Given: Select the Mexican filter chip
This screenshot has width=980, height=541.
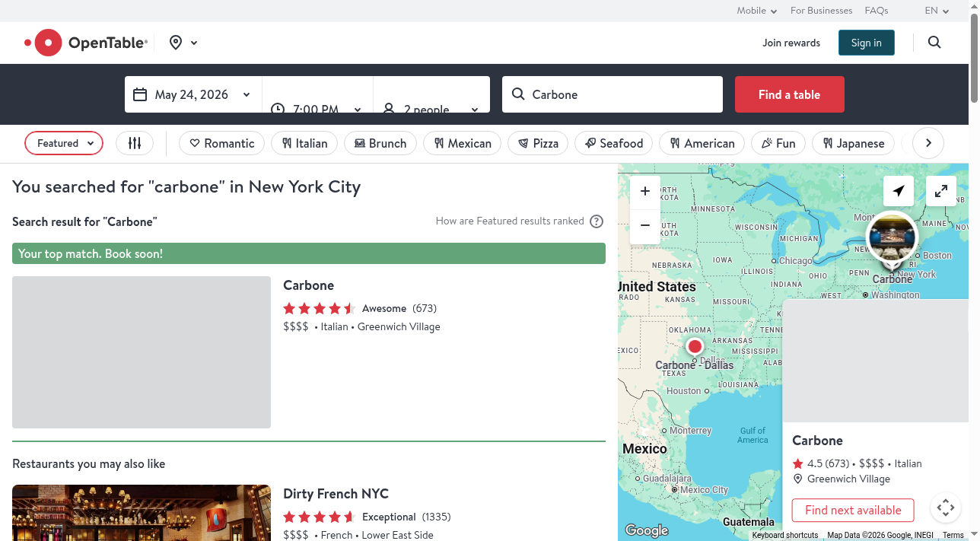Looking at the screenshot, I should click(463, 143).
